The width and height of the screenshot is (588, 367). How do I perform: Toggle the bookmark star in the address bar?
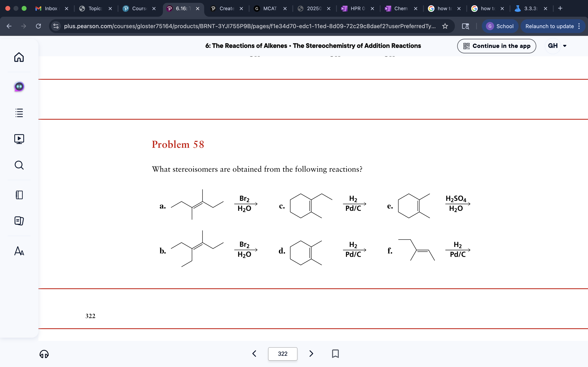[x=445, y=26]
